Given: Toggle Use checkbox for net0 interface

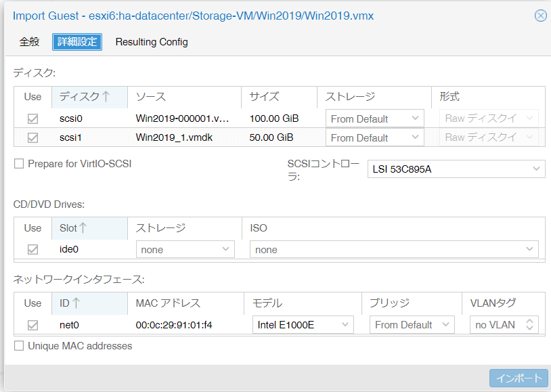Looking at the screenshot, I should [x=32, y=325].
